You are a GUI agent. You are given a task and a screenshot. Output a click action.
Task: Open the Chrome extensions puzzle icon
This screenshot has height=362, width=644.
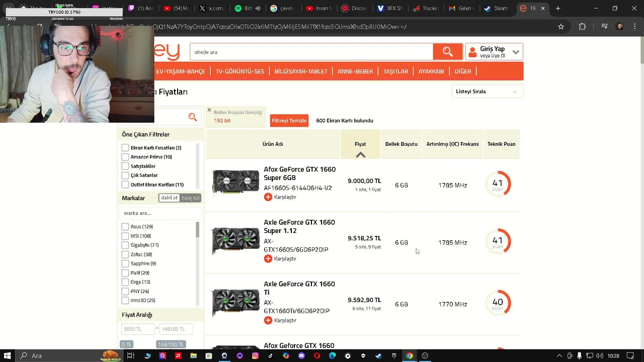point(582,27)
